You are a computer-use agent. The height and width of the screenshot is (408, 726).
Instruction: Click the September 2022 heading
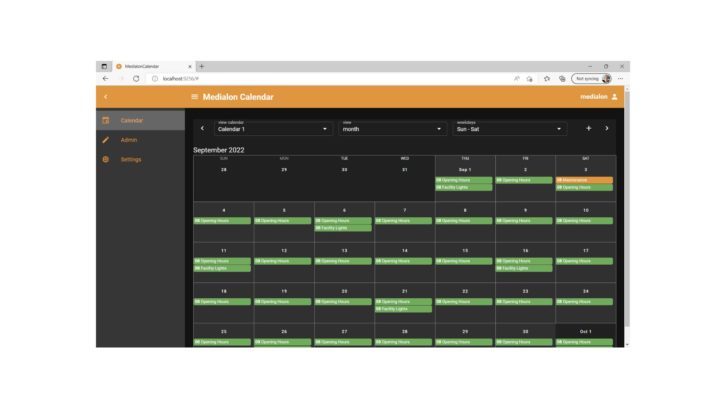pos(219,150)
